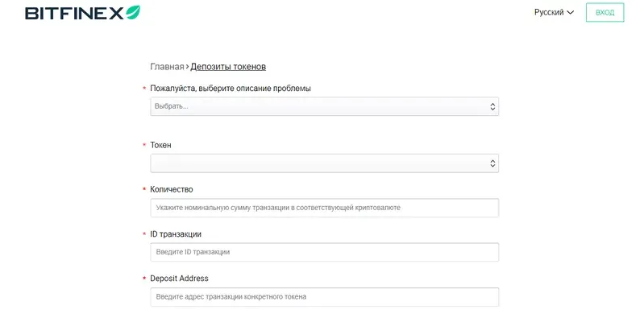
Task: Click the Количество field label
Action: tap(171, 189)
